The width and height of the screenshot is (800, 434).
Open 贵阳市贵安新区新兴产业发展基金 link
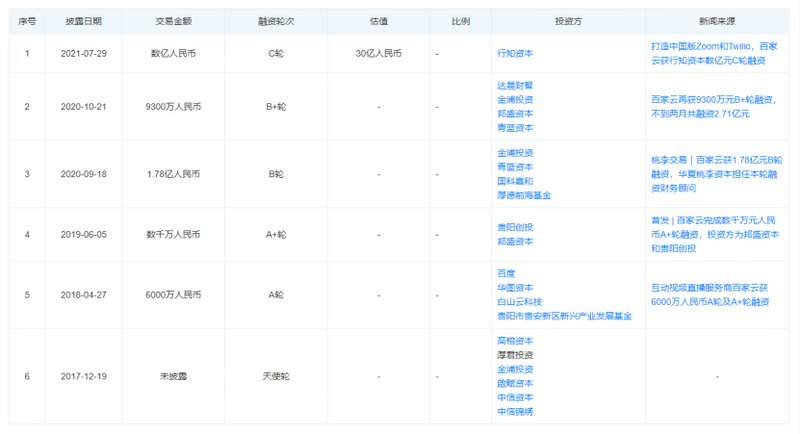click(564, 316)
